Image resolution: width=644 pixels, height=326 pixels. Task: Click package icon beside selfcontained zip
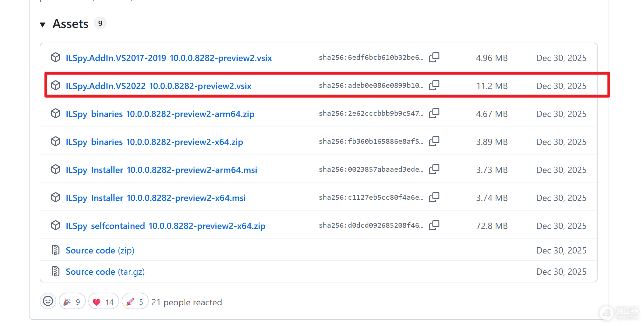coord(56,225)
